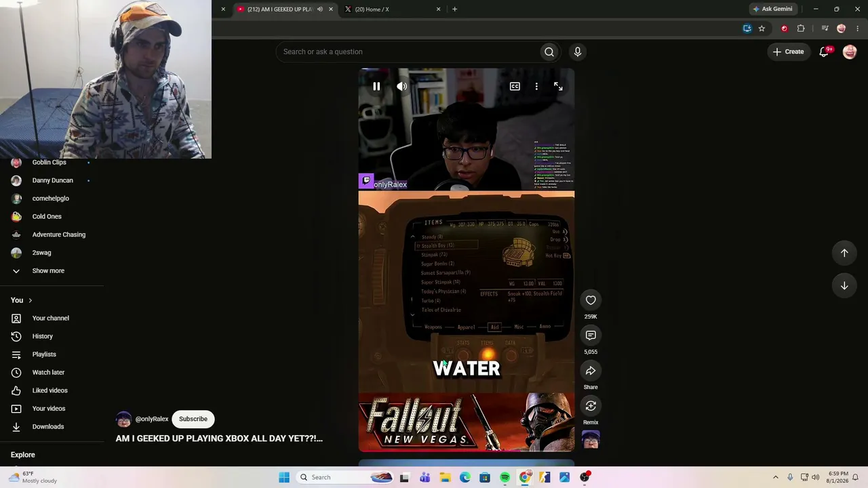Open the Windows Start menu
Image resolution: width=868 pixels, height=488 pixels.
click(284, 477)
